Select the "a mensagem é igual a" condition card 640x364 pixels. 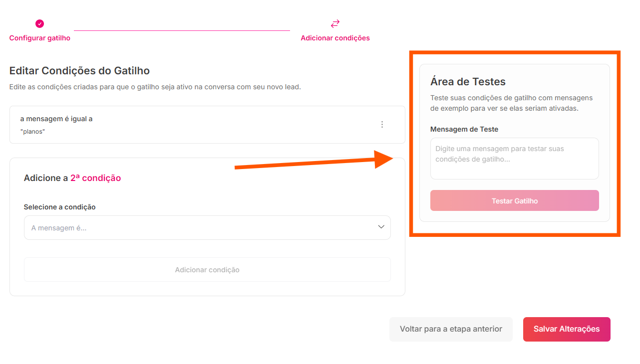click(207, 125)
